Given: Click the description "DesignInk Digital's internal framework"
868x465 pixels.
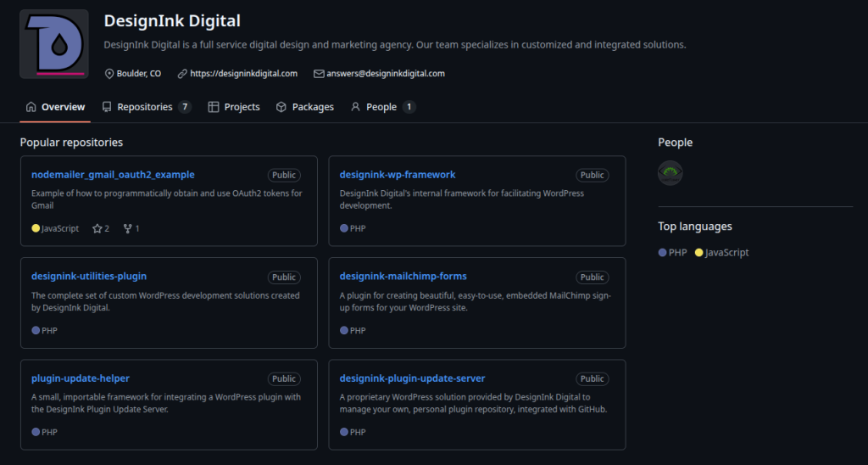Looking at the screenshot, I should tap(462, 199).
